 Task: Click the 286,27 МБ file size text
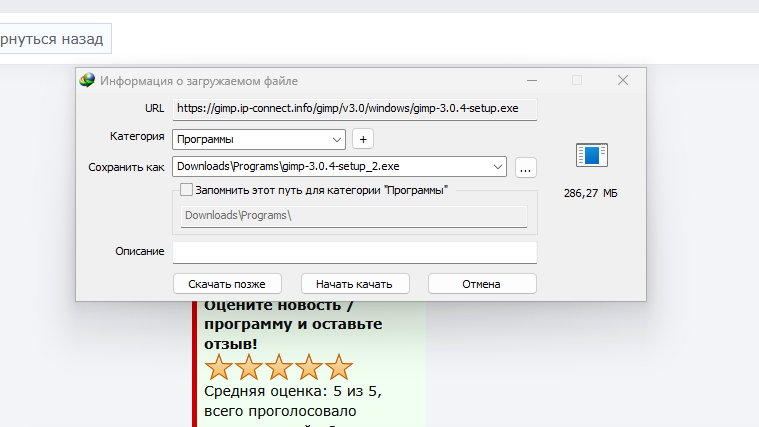591,193
